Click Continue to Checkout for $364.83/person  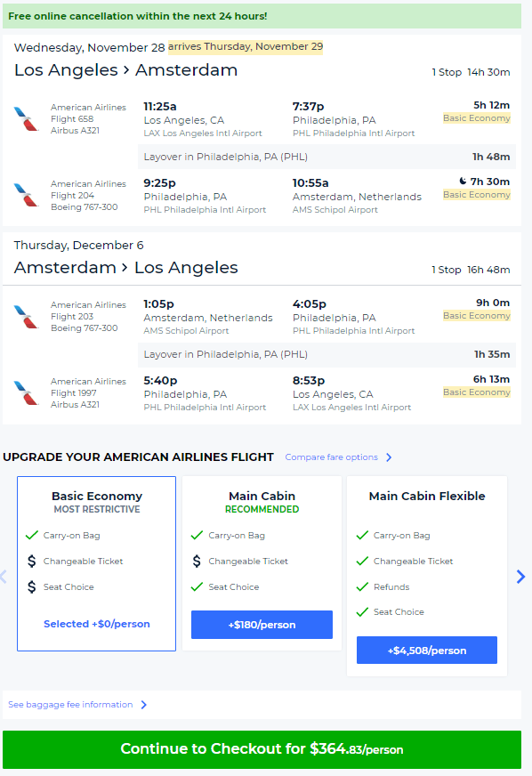tap(266, 748)
